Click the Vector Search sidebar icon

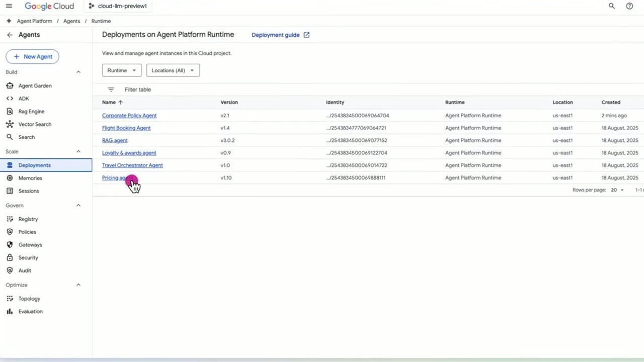[x=10, y=124]
